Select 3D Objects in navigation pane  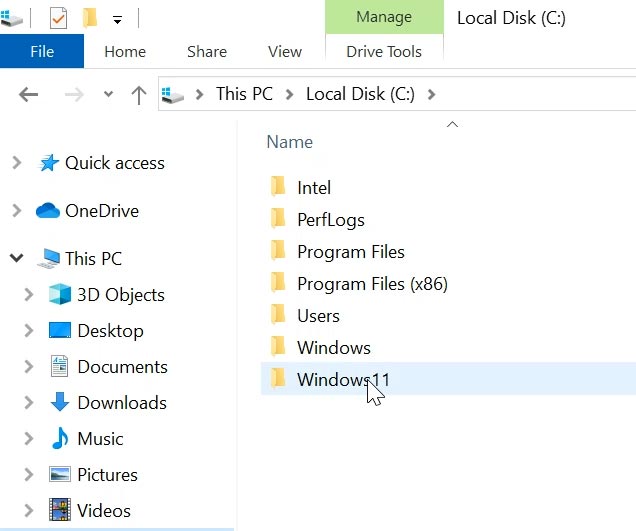pos(121,295)
